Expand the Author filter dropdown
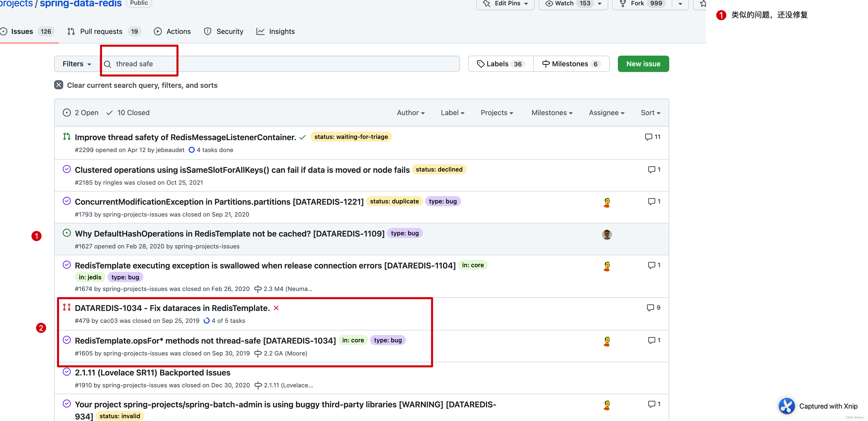Screen dimensions: 868x421 pyautogui.click(x=411, y=113)
